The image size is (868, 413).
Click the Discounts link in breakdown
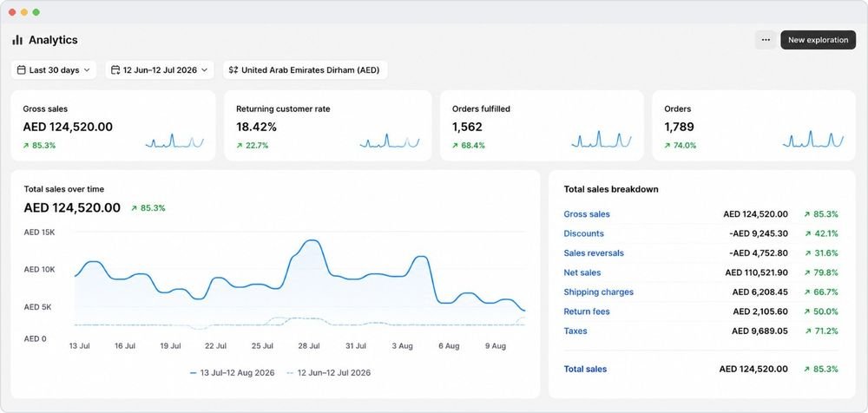click(583, 233)
